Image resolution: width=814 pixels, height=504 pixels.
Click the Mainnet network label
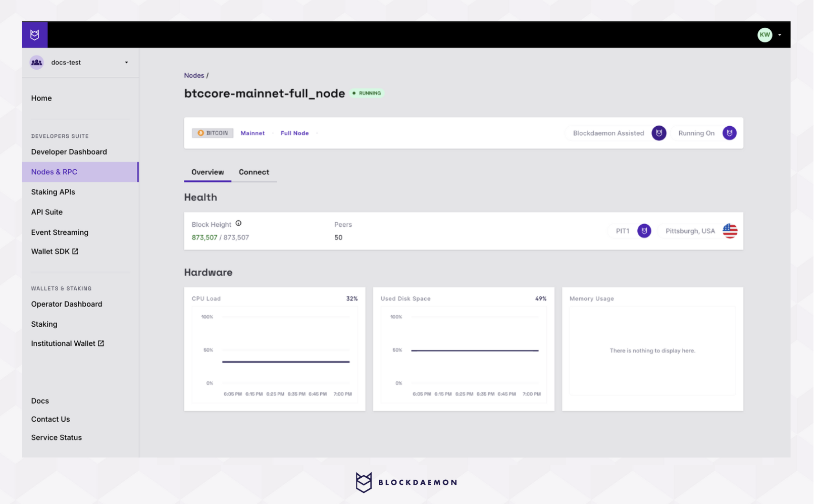point(252,133)
